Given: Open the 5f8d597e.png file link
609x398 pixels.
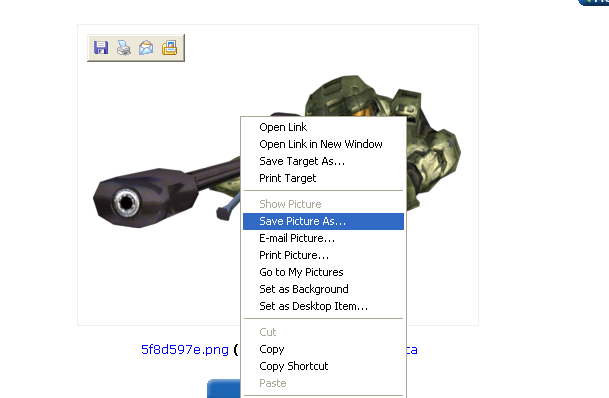Looking at the screenshot, I should (x=185, y=350).
